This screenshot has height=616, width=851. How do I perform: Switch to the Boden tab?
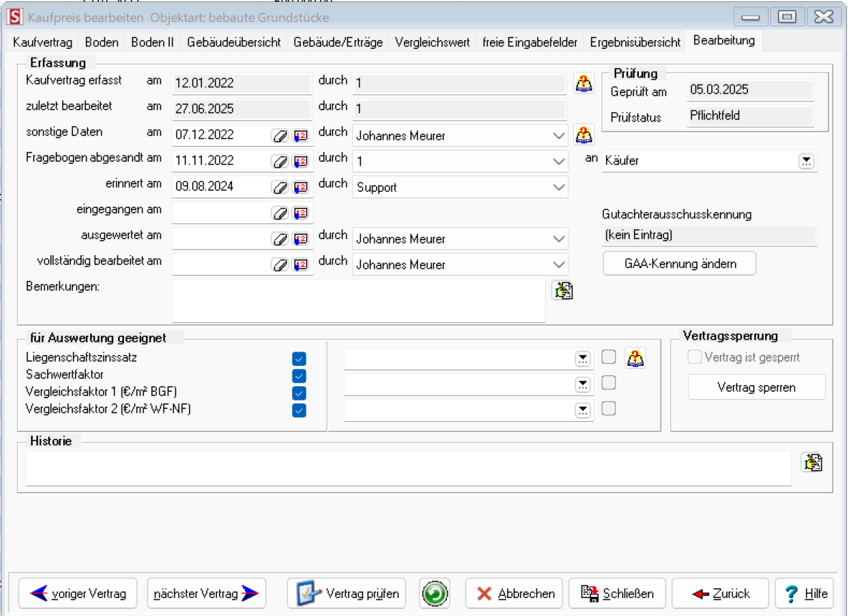coord(102,42)
